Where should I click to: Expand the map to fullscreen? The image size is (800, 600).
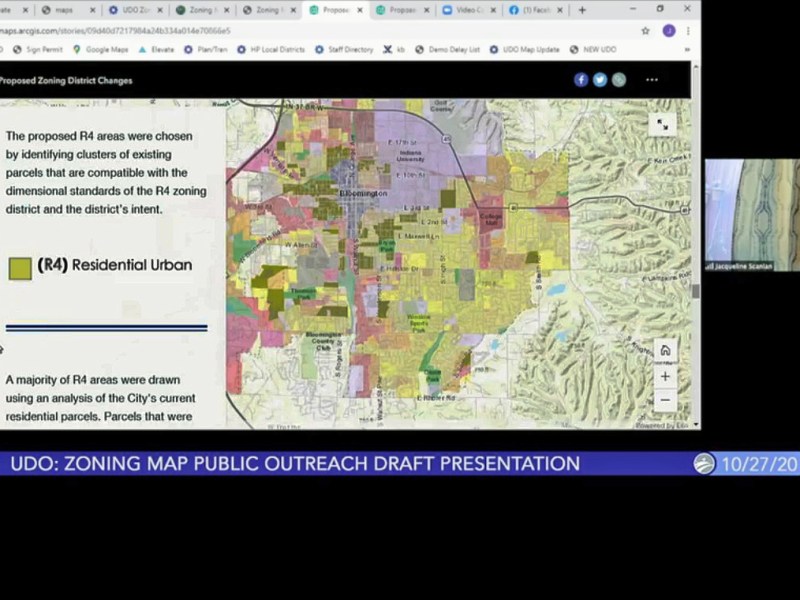click(662, 124)
